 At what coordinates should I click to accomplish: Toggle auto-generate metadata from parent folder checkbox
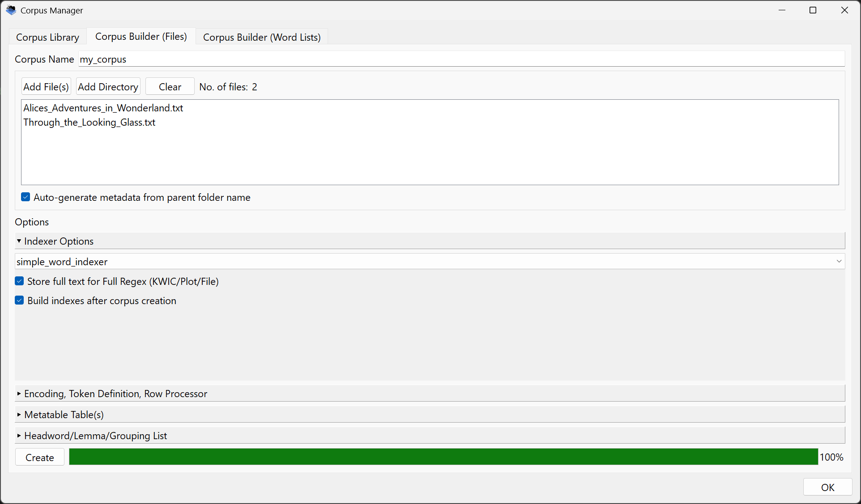click(26, 197)
